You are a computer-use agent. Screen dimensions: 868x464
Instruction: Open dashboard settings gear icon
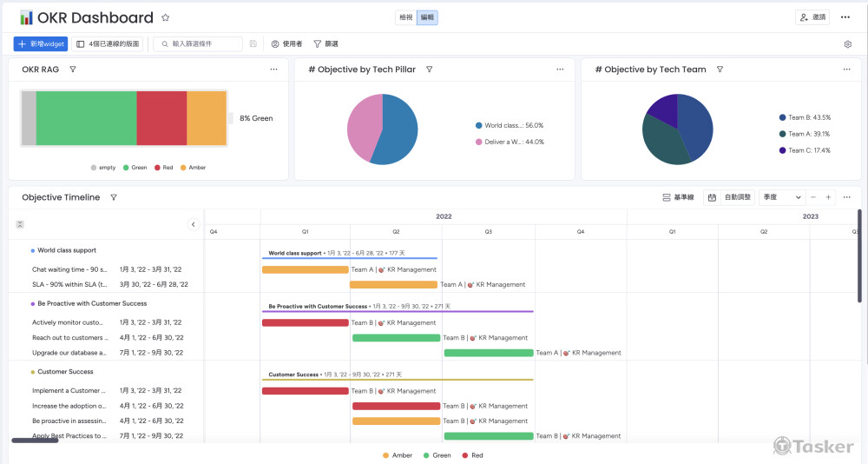coord(847,44)
